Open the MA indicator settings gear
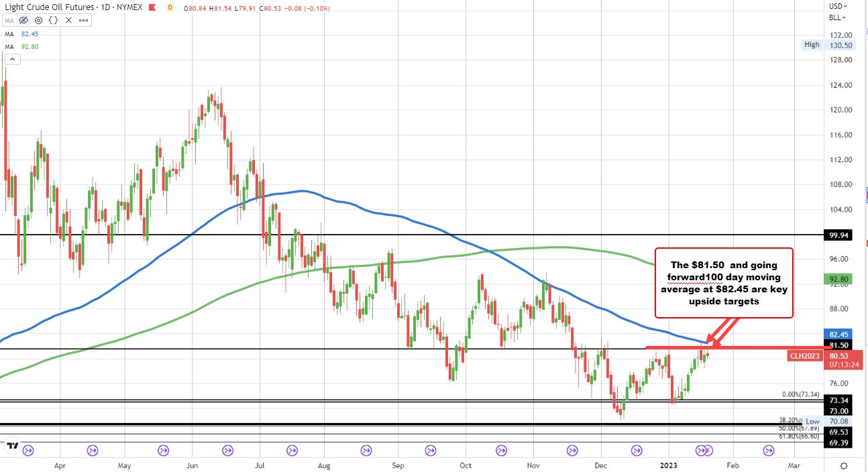This screenshot has height=472, width=868. click(38, 20)
